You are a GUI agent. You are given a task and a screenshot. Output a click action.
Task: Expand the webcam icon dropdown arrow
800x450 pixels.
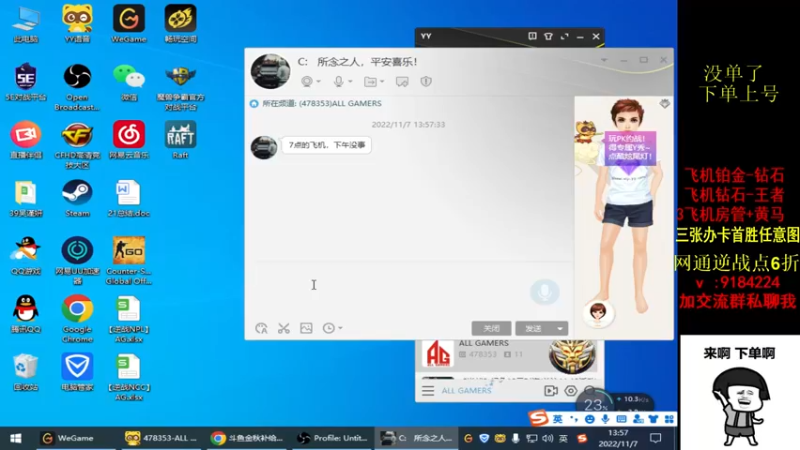click(x=318, y=82)
